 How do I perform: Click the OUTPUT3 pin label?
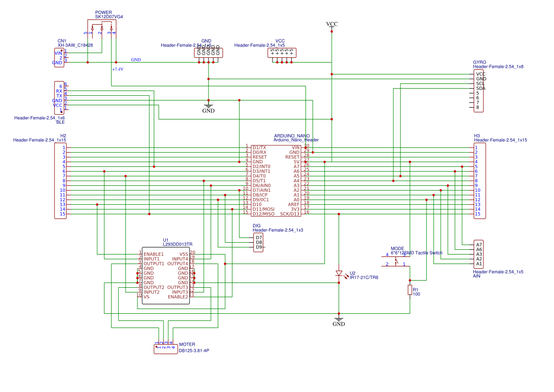coord(178,287)
